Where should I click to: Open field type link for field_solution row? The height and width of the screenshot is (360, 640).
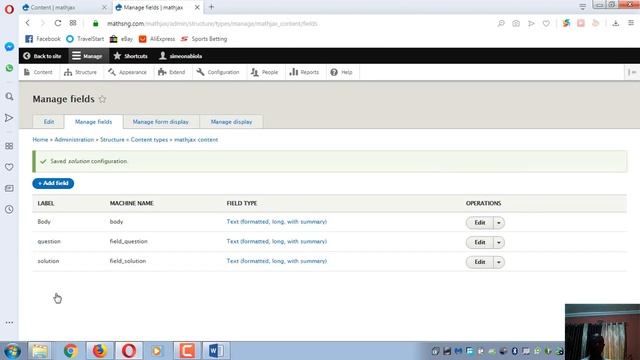277,261
